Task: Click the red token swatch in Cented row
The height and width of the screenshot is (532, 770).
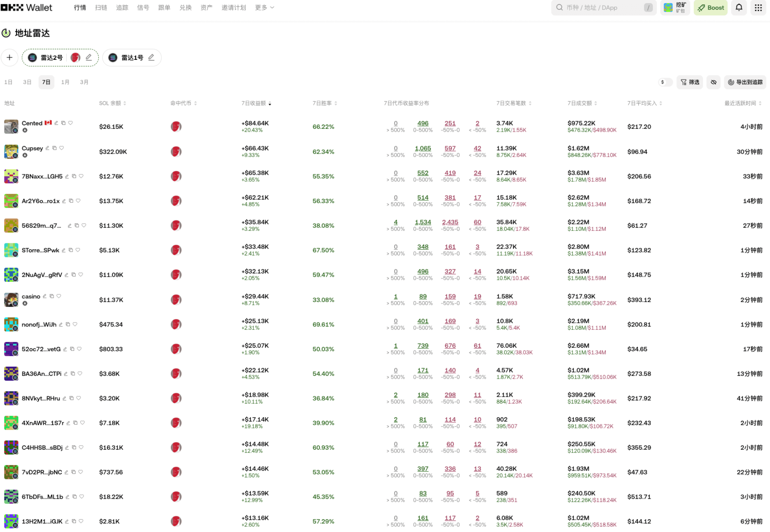Action: (x=176, y=126)
